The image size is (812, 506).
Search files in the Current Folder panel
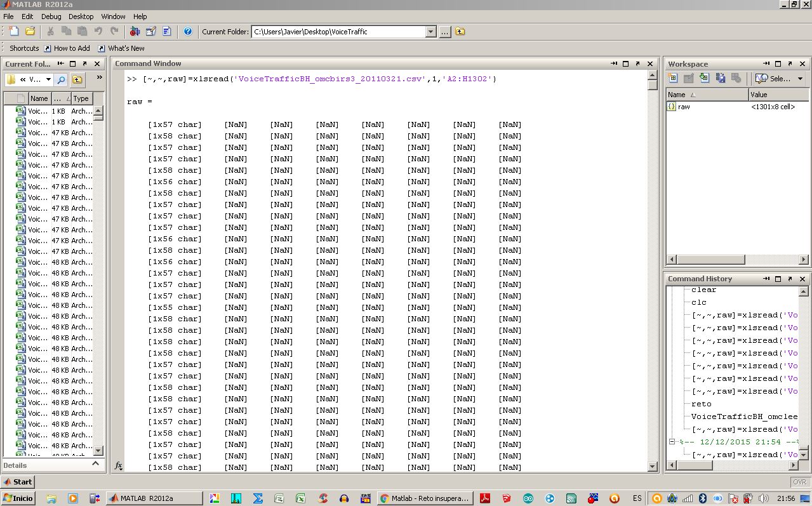click(61, 79)
